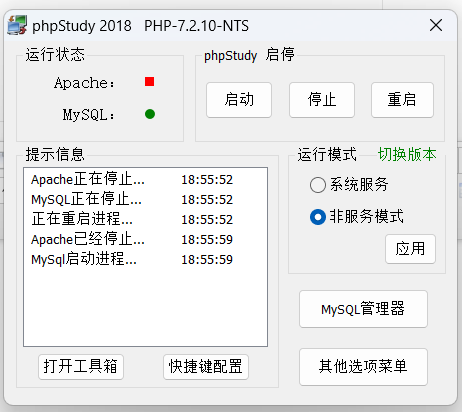
Task: Click the green MySQL status indicator
Action: [x=150, y=114]
